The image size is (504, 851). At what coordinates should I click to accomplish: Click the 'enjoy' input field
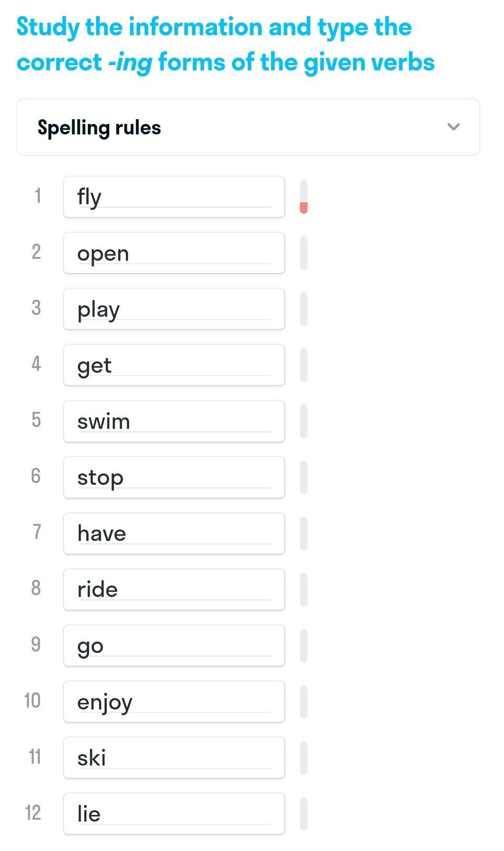pos(174,701)
